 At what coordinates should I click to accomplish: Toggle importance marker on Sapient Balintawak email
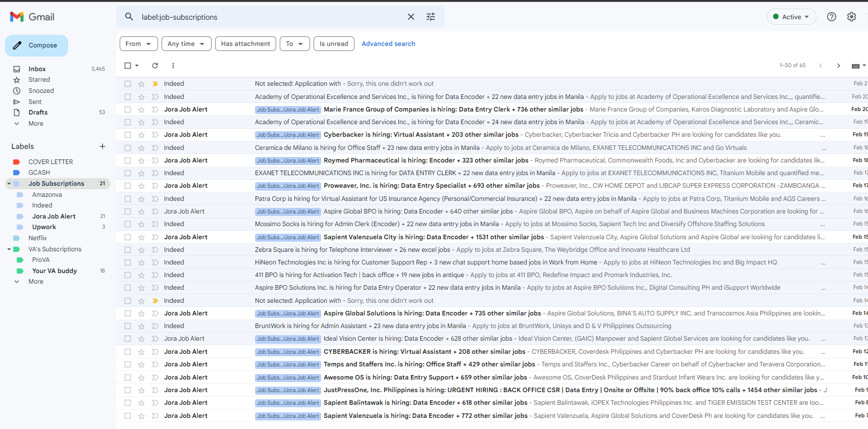pos(155,403)
